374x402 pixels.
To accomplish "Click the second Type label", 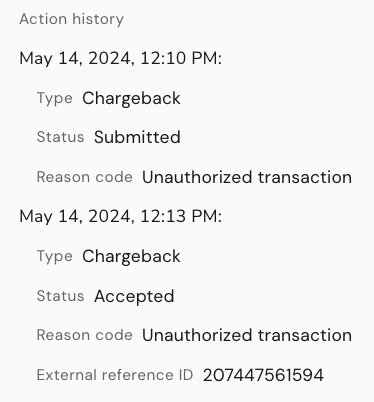I will click(55, 257).
